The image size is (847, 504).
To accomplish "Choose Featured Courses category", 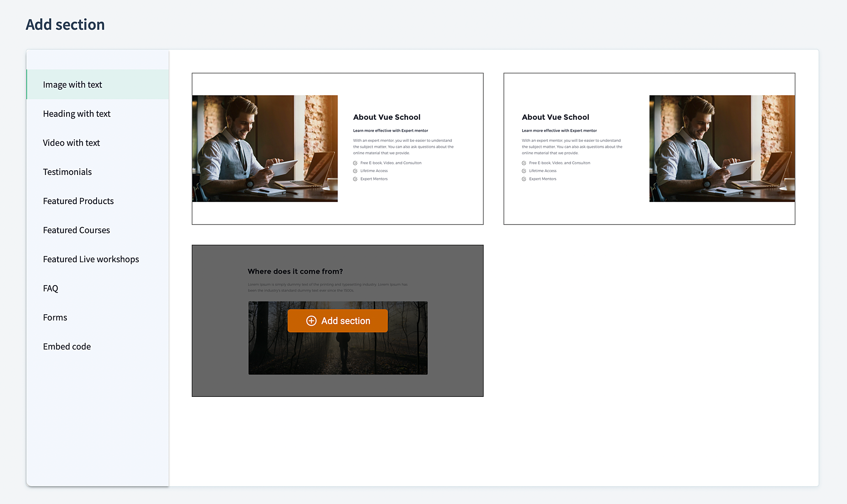I will [x=76, y=230].
